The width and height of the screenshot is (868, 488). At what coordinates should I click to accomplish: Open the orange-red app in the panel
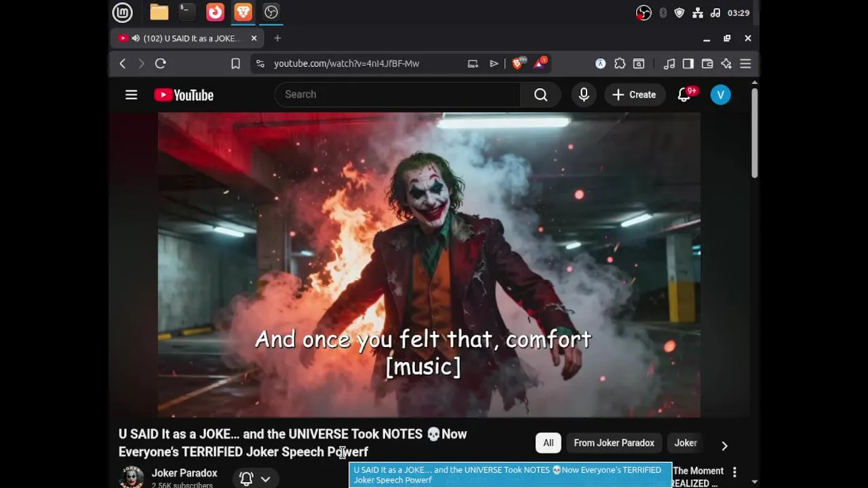[x=215, y=12]
